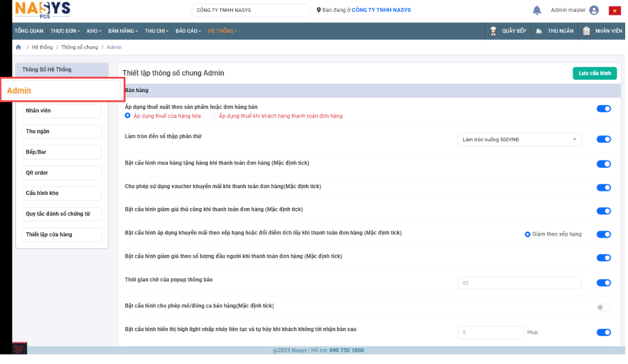Open the Tổng Quan menu item

pyautogui.click(x=29, y=31)
